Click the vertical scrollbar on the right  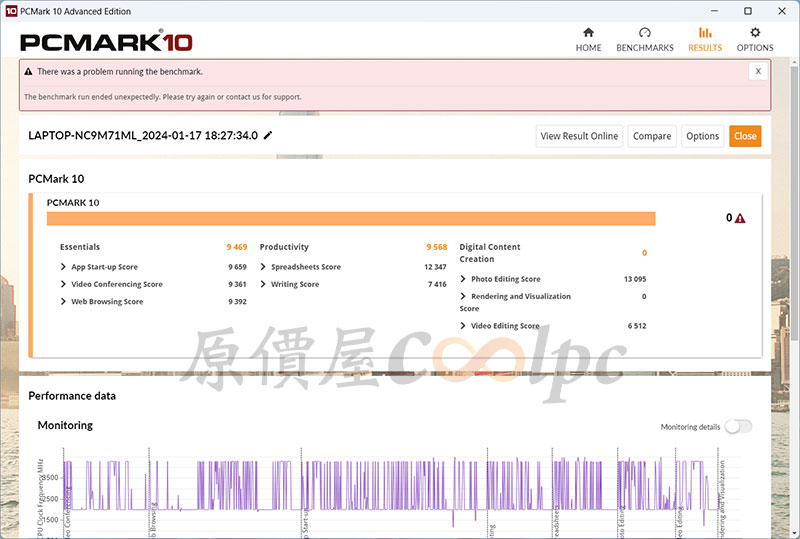[795, 204]
